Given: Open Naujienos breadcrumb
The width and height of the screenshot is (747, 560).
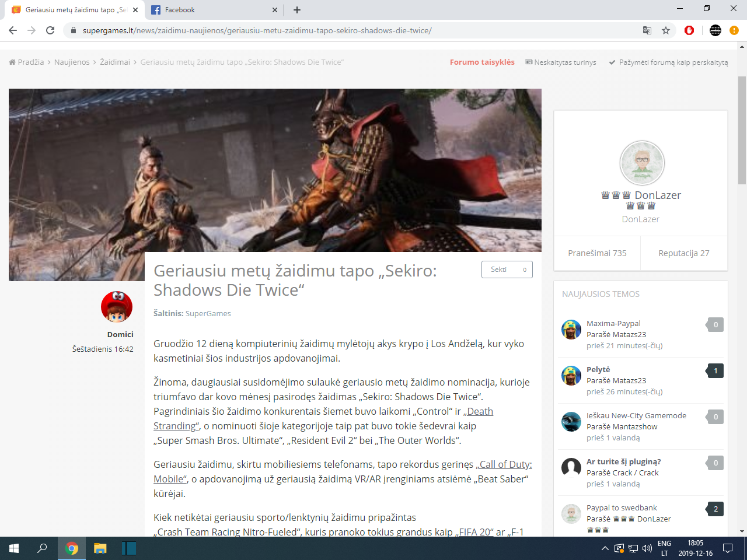Looking at the screenshot, I should point(72,62).
